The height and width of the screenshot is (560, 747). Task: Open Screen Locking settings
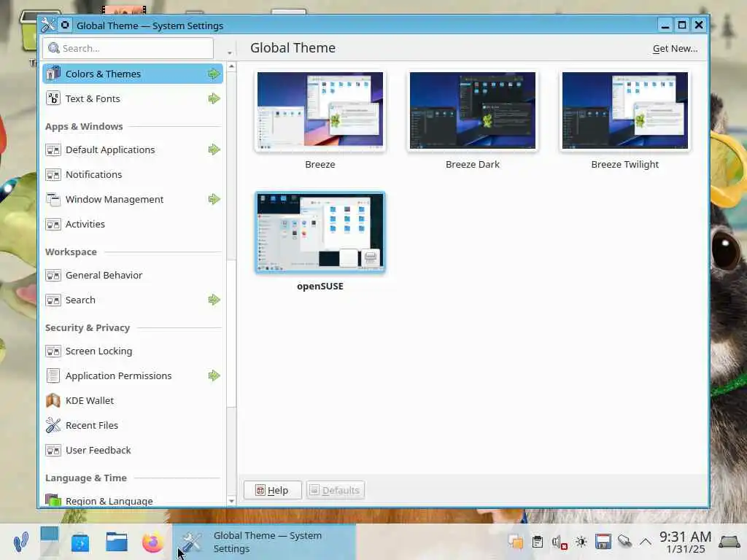pyautogui.click(x=133, y=351)
